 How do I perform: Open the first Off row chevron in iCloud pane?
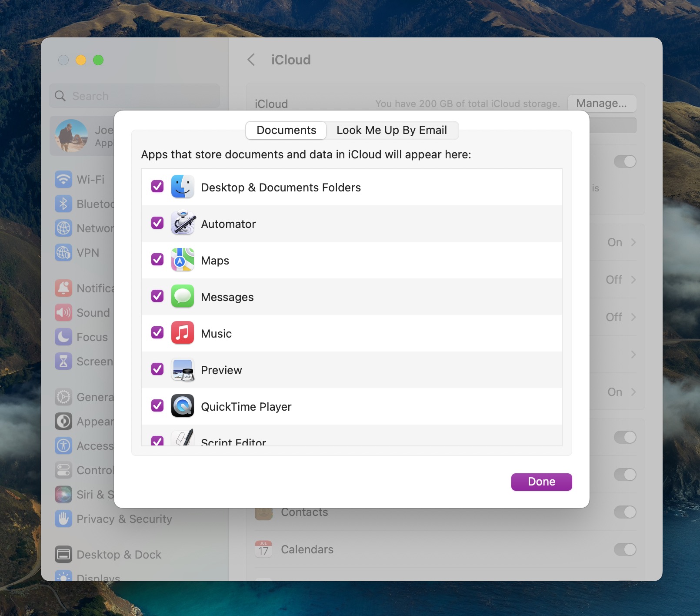click(633, 280)
